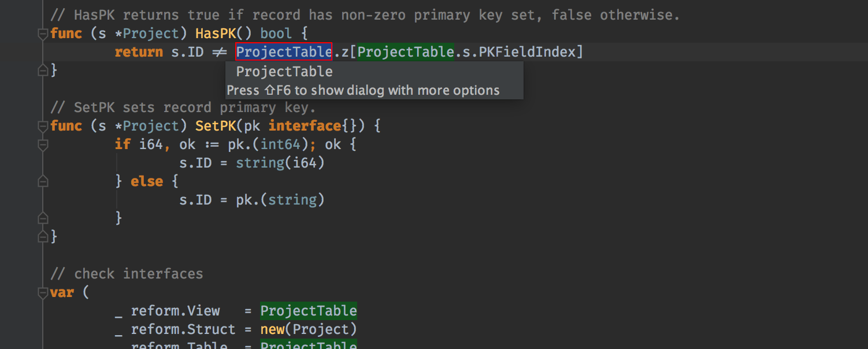Click highlighted ProjectTable inside the square brackets
Image resolution: width=868 pixels, height=349 pixels.
click(x=406, y=52)
